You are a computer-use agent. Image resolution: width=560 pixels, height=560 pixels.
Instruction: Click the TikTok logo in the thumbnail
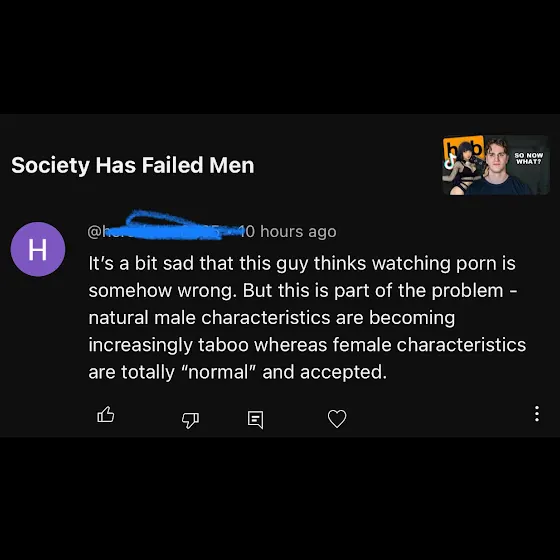[x=450, y=160]
